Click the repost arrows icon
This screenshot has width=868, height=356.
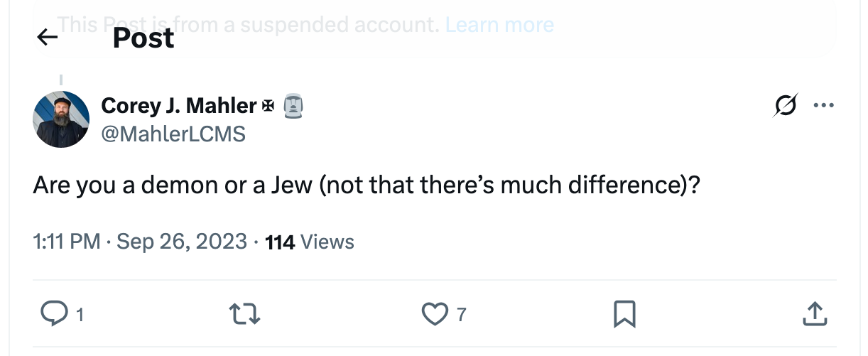(244, 313)
